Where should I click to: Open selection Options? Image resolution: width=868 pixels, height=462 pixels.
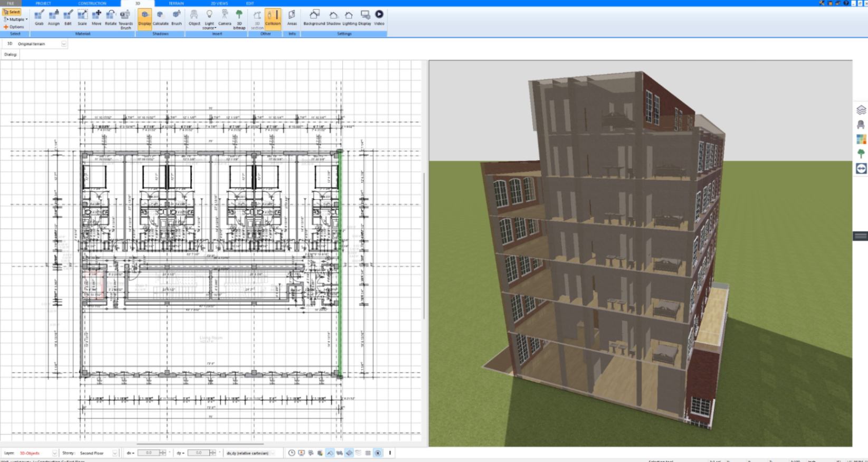coord(14,26)
